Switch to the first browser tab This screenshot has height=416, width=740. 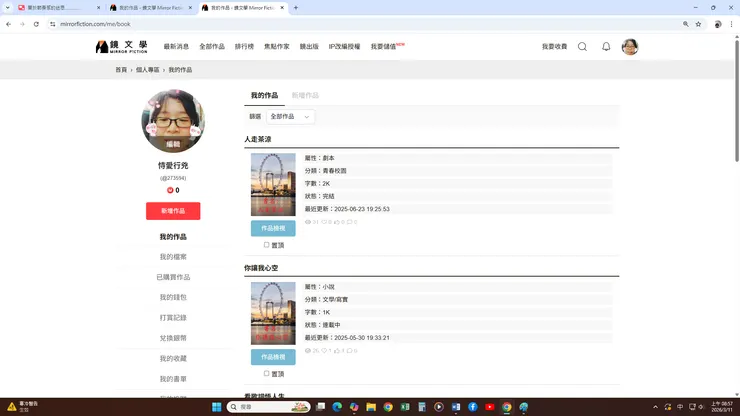tap(58, 8)
